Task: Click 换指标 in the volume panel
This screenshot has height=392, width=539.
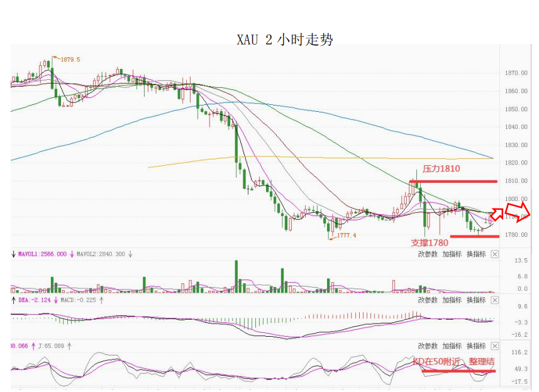Action: (476, 254)
